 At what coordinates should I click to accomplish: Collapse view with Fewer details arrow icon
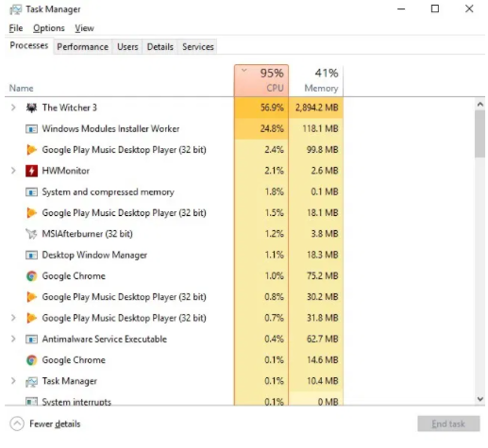[17, 423]
